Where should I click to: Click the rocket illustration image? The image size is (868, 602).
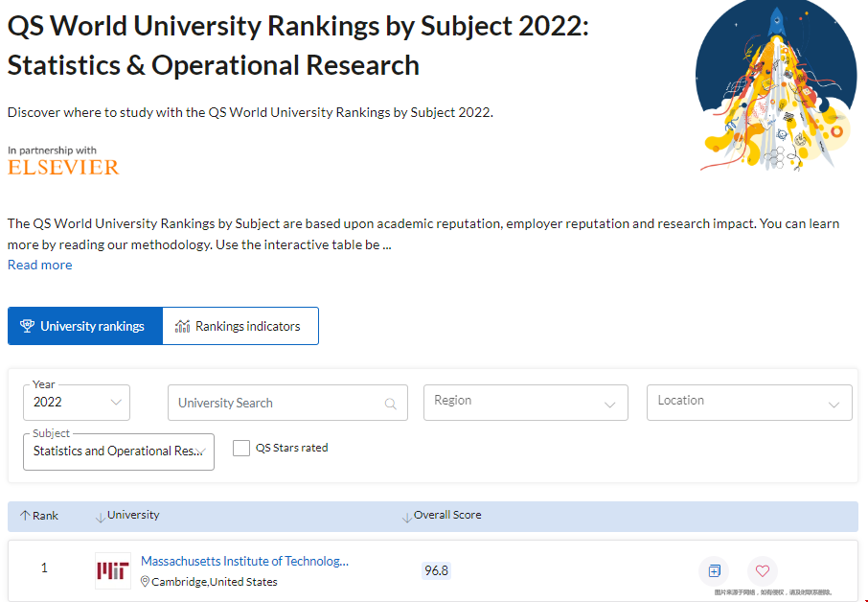pos(776,86)
